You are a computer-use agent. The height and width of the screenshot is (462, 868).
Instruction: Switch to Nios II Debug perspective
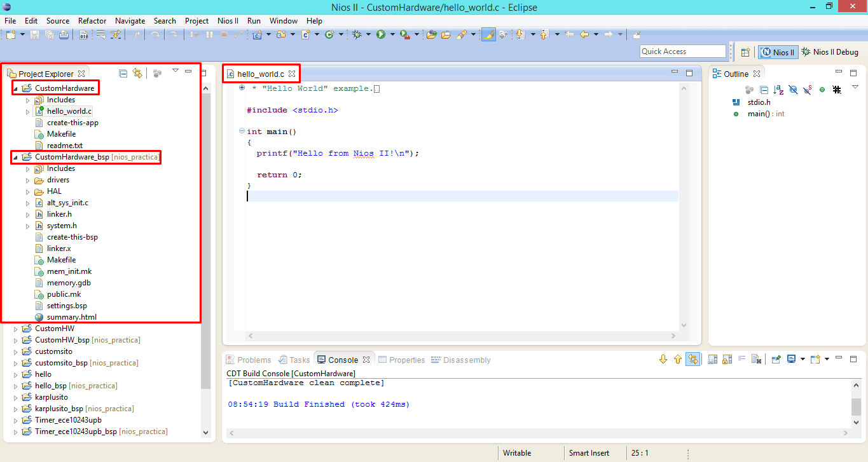pyautogui.click(x=830, y=52)
